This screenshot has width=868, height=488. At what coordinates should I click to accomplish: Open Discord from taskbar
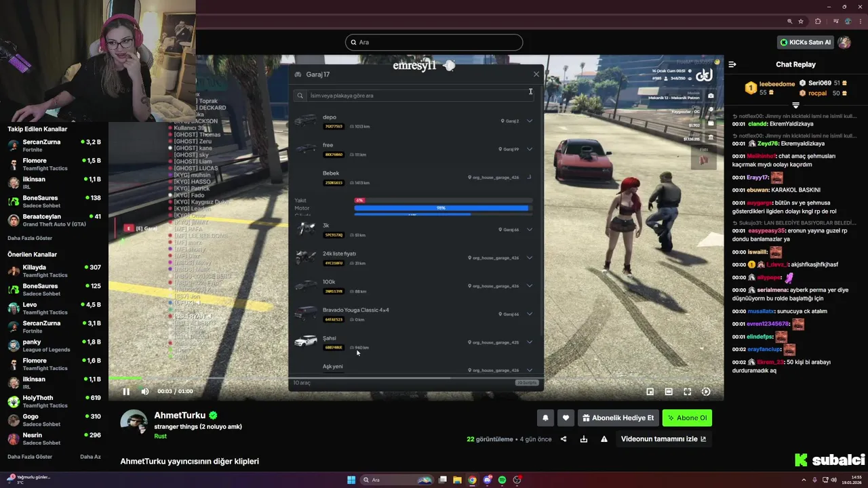click(x=487, y=480)
